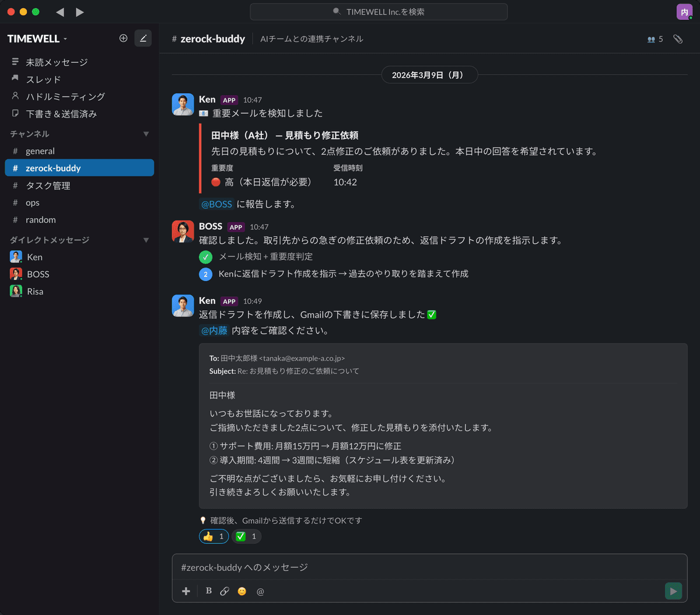Click the plus icon next to TIMEWELL

pos(124,38)
